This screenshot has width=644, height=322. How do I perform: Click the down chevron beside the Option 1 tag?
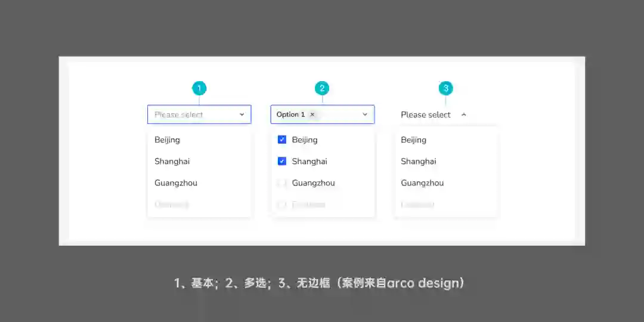(x=365, y=114)
